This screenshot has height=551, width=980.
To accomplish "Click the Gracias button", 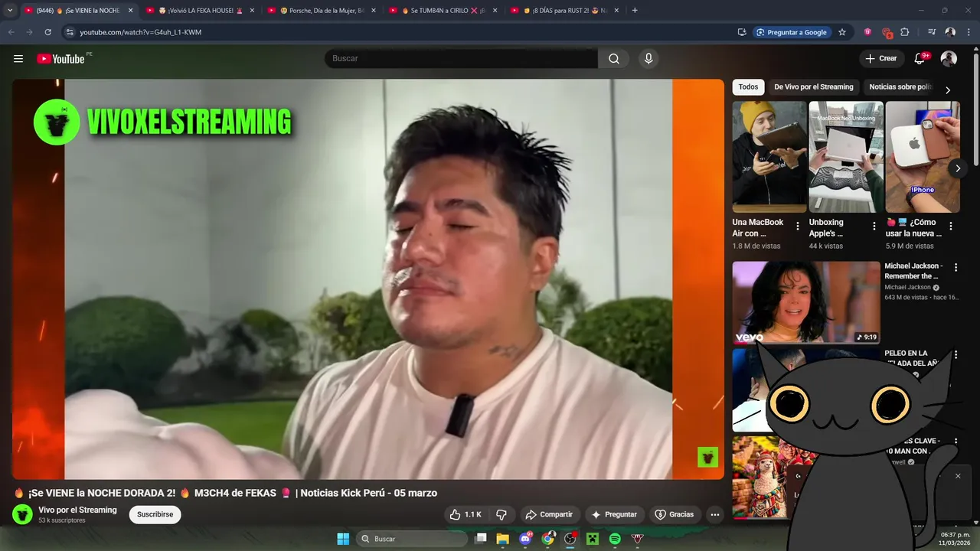I will click(674, 514).
